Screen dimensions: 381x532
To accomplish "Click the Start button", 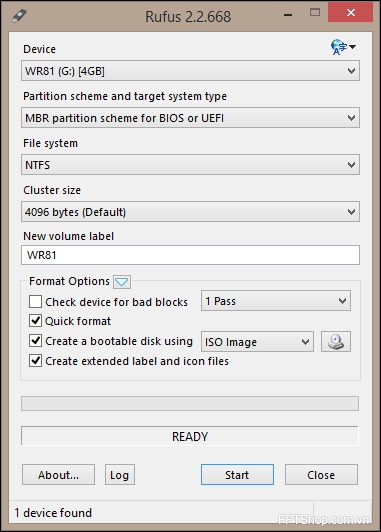I will pyautogui.click(x=237, y=475).
